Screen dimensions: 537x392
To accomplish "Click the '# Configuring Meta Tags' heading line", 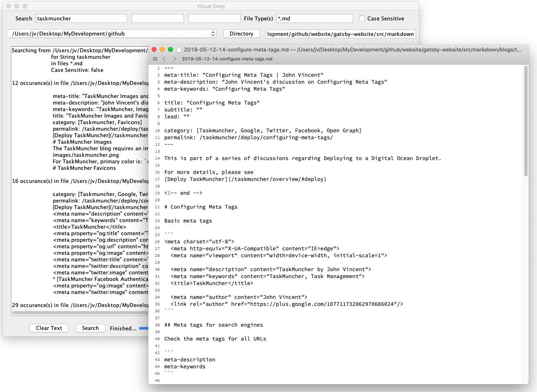I will [201, 207].
